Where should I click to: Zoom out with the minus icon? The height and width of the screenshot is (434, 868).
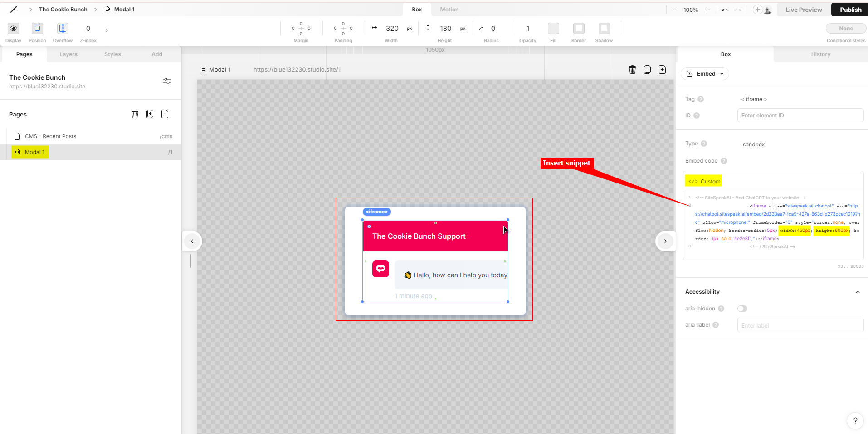point(675,10)
